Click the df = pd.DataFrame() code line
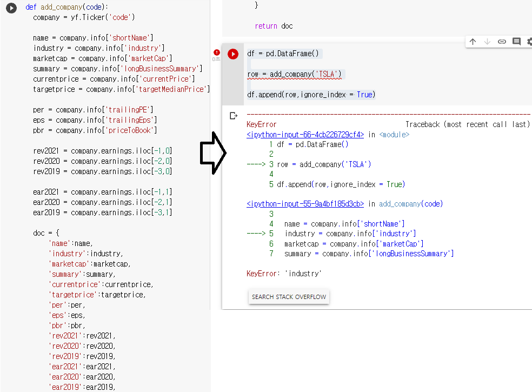 click(x=283, y=54)
